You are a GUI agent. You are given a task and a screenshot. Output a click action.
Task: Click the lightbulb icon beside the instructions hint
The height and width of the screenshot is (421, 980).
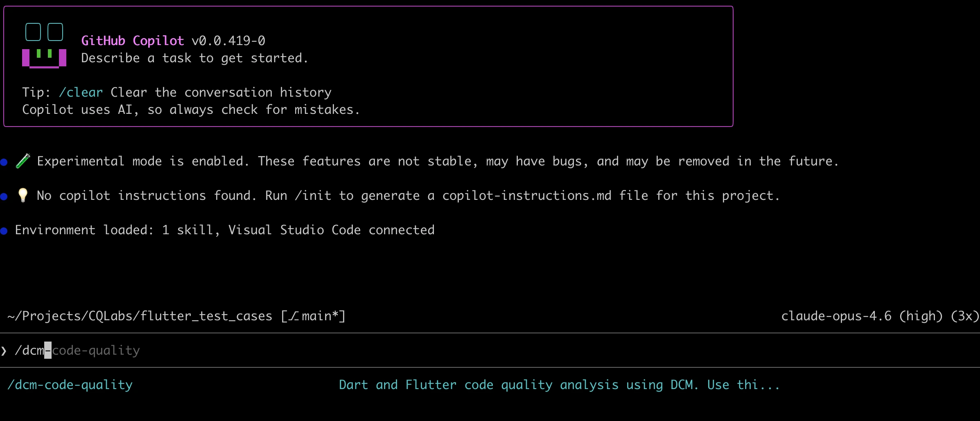pos(23,195)
